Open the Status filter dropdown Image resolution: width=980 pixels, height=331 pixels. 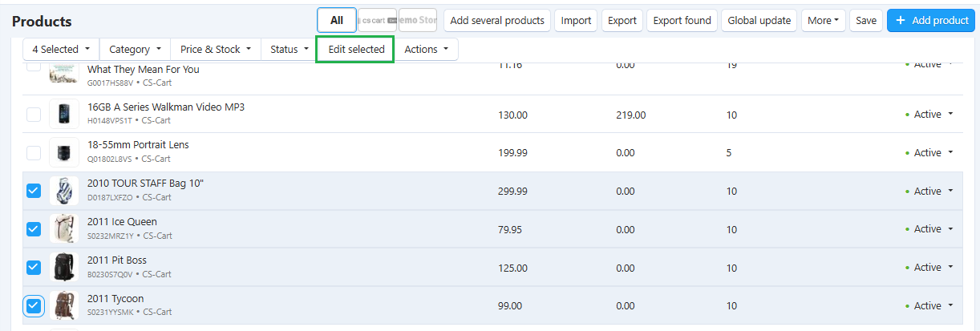click(x=290, y=50)
